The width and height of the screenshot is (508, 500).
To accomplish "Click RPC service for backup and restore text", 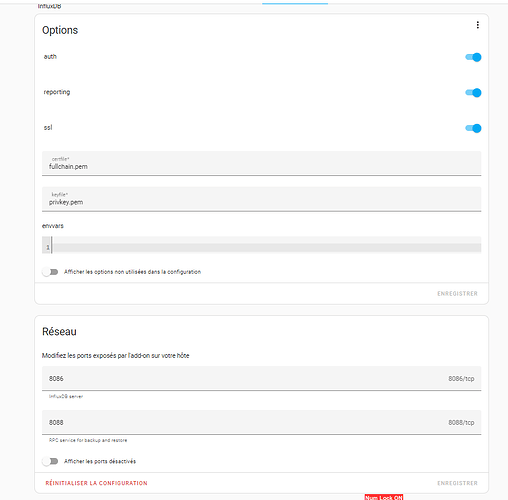I will click(88, 440).
